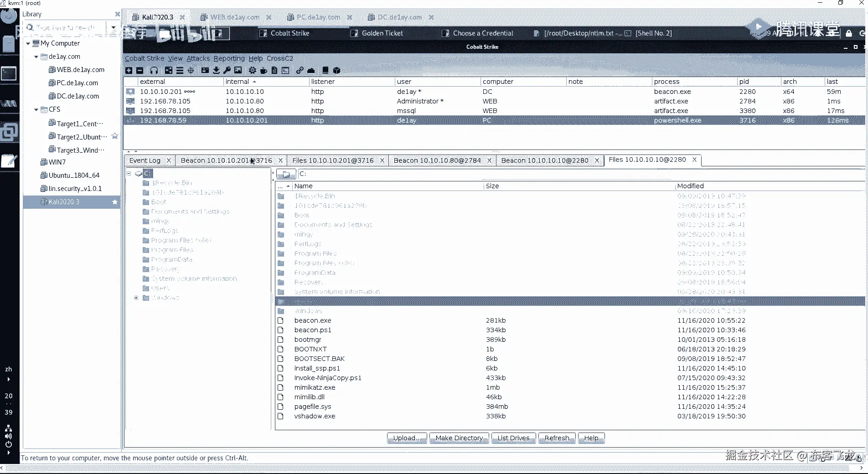Open downloaded files toolbar icon
Screen dimensions: 868x474
click(216, 70)
